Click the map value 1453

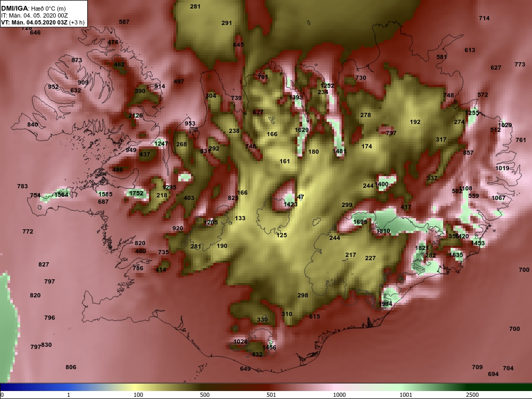click(478, 243)
